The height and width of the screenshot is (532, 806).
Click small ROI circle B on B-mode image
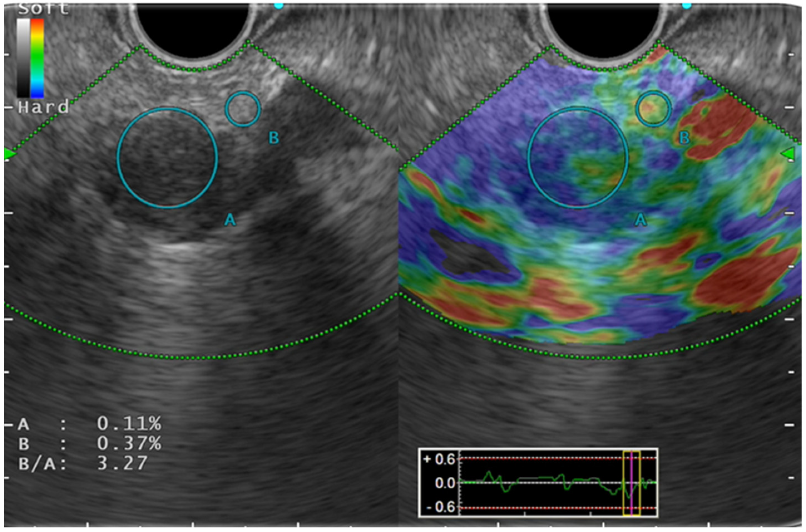point(243,109)
